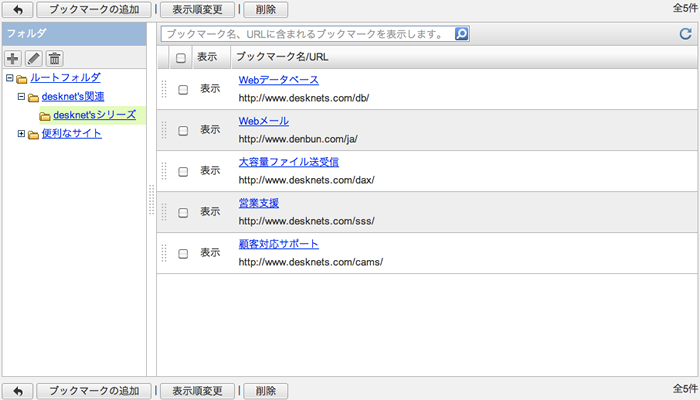Click the top 表示順変更 button
700x400 pixels.
tap(197, 9)
